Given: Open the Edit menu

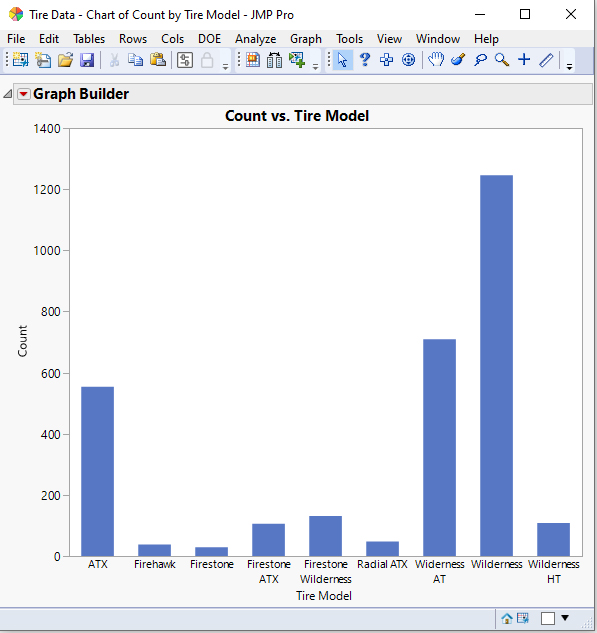Looking at the screenshot, I should tap(49, 39).
